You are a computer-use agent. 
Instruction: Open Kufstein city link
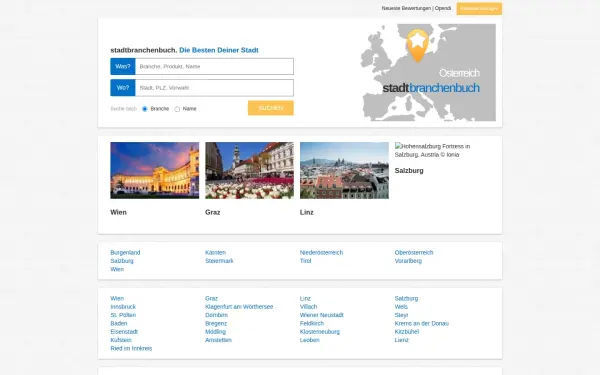point(121,340)
